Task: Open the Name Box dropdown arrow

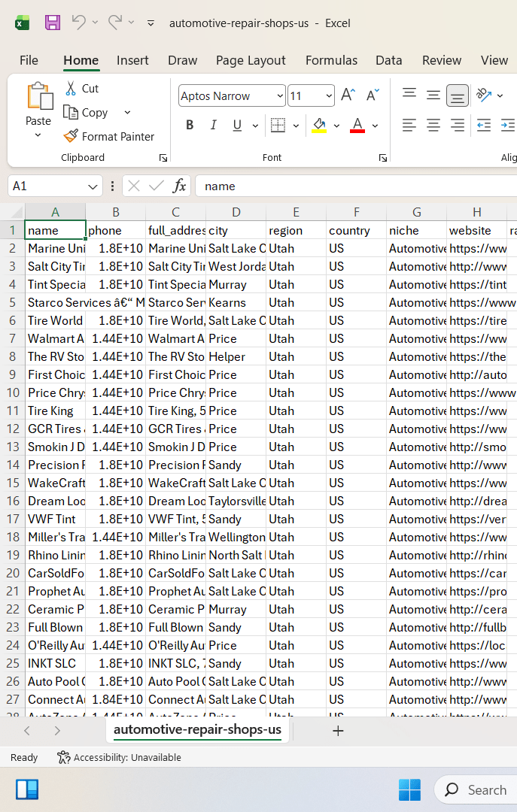Action: click(x=93, y=186)
